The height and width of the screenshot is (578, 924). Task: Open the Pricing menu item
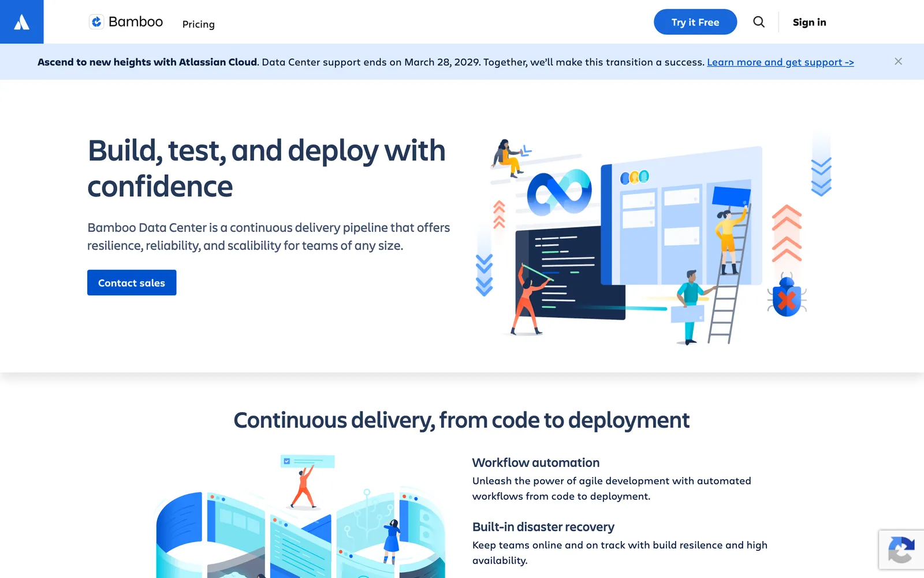click(x=199, y=24)
